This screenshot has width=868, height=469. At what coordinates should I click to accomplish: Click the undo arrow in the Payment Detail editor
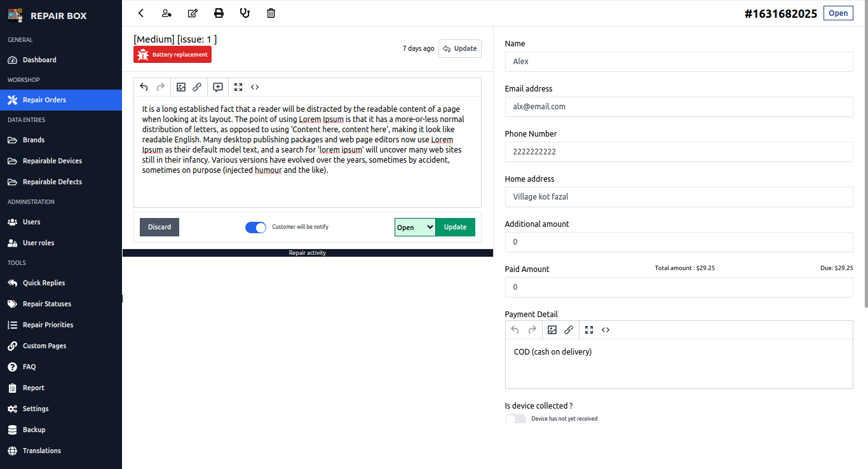coord(515,330)
